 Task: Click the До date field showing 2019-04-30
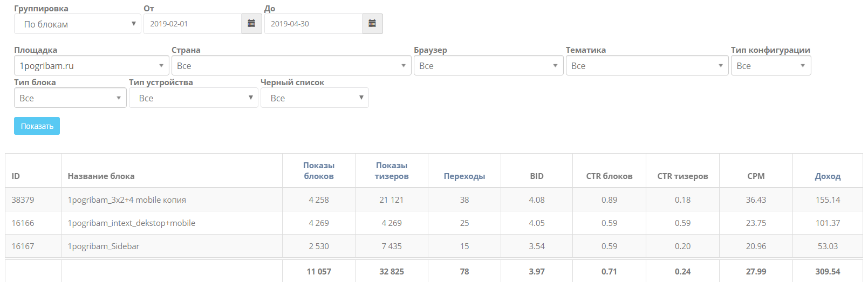pyautogui.click(x=313, y=24)
